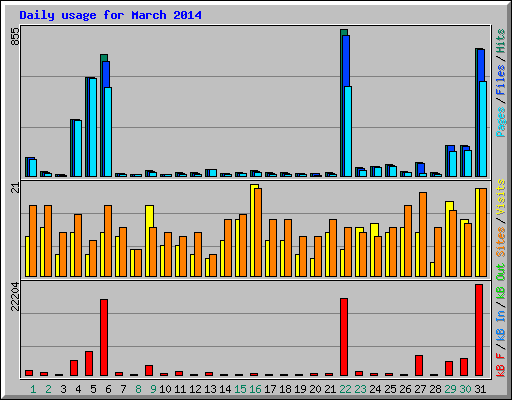Click the red kB bar for day 6
This screenshot has width=512, height=400.
click(x=104, y=337)
